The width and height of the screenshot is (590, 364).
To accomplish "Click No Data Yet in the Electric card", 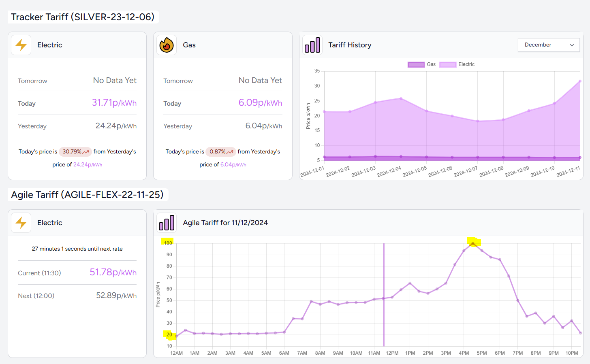I will [x=115, y=80].
